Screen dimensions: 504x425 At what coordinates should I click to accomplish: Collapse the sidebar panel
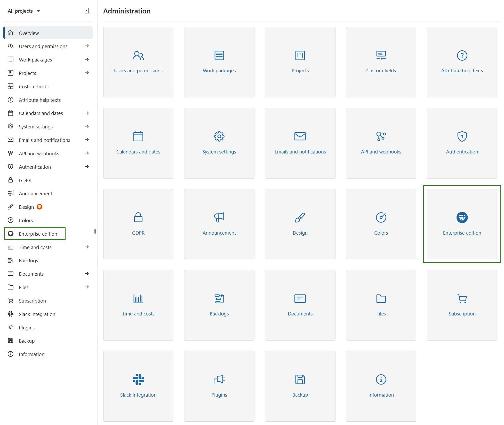[87, 11]
